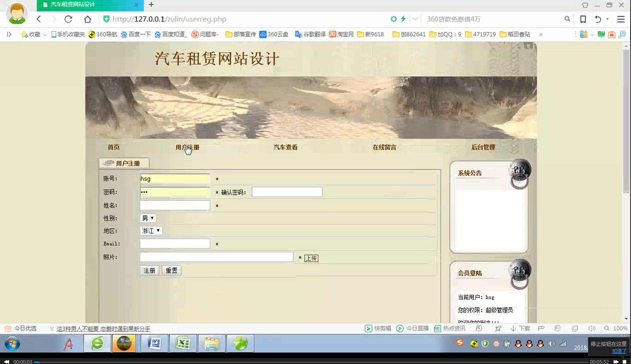This screenshot has height=364, width=631.
Task: Click 今日优选 in the status bar
Action: click(x=21, y=328)
